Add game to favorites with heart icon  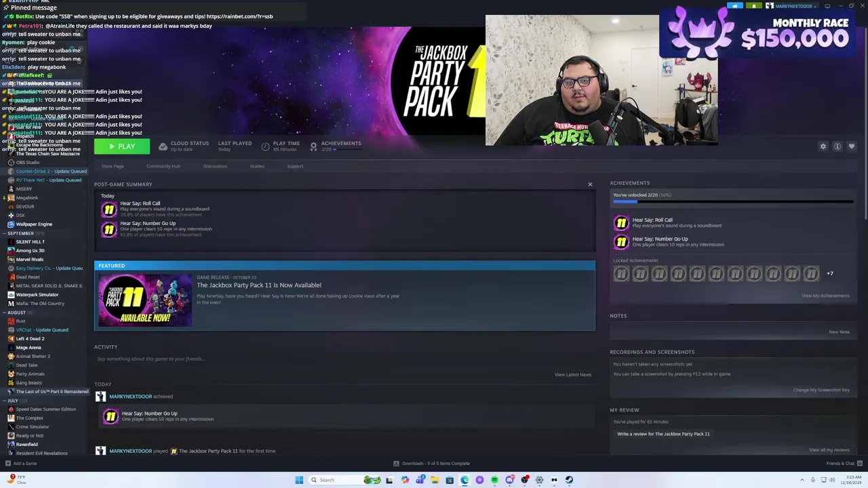(852, 146)
